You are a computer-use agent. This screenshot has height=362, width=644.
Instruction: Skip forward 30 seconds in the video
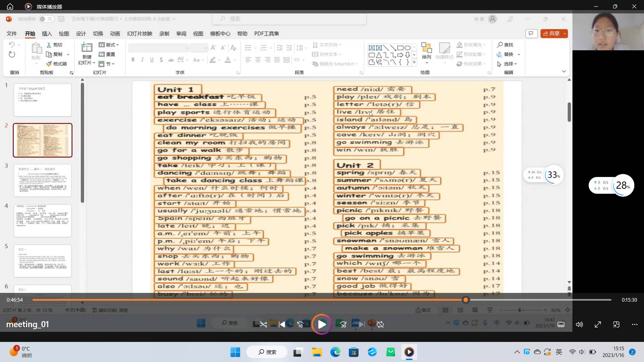tap(343, 324)
